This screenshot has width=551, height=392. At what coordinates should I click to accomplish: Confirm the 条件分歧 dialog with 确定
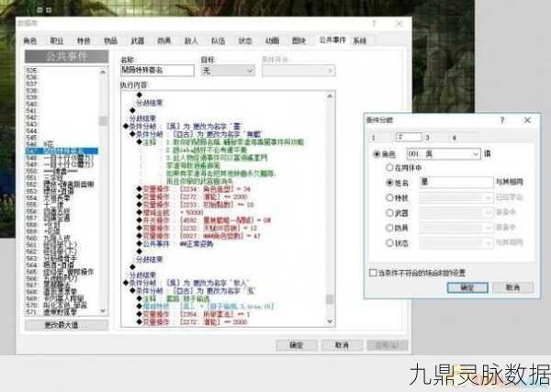pos(467,287)
